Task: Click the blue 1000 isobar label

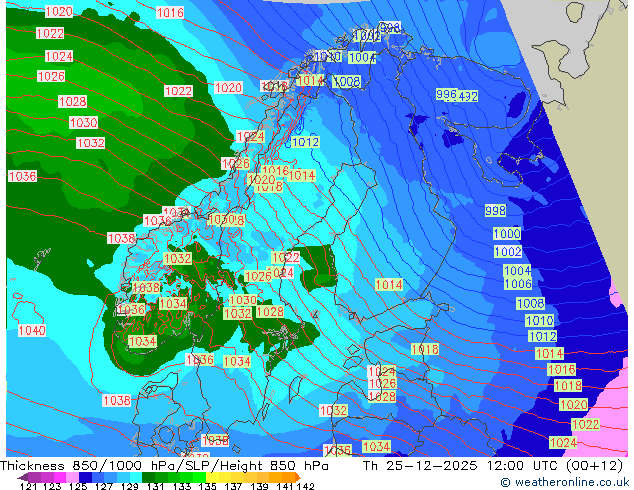Action: tap(507, 233)
